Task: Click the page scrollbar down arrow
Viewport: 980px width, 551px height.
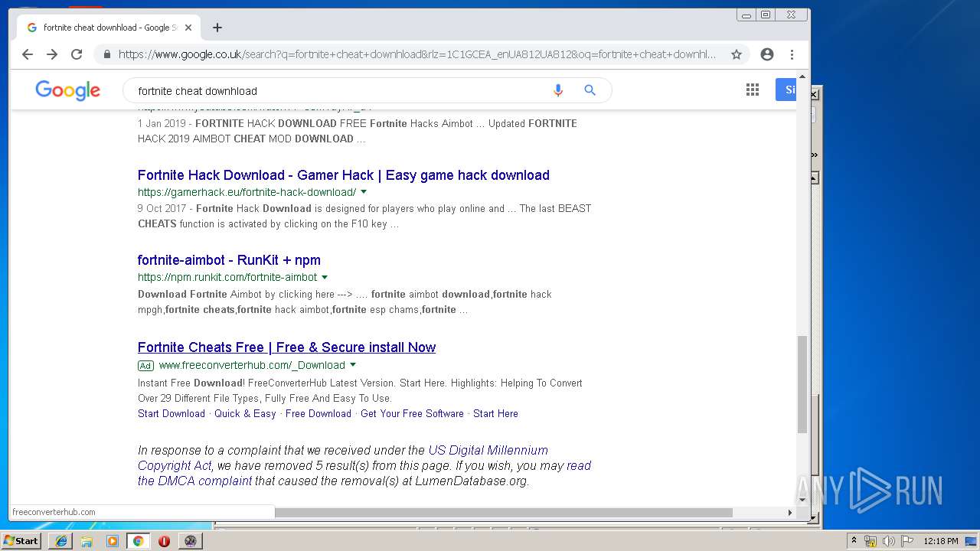Action: pos(802,500)
